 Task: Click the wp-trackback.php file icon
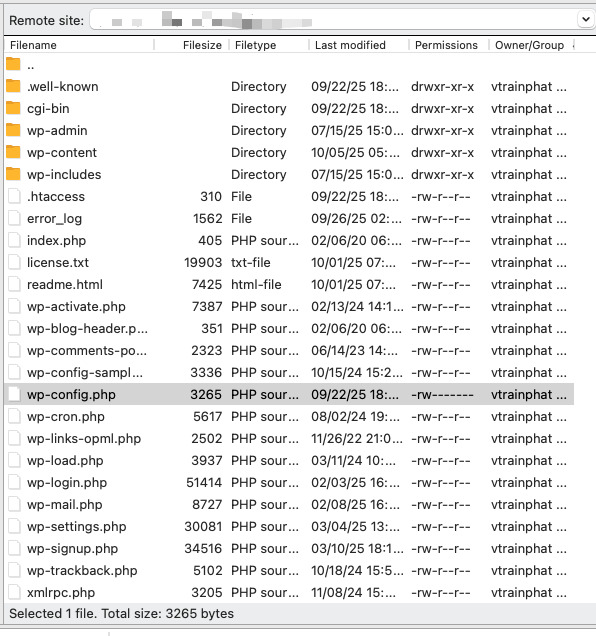tap(15, 570)
